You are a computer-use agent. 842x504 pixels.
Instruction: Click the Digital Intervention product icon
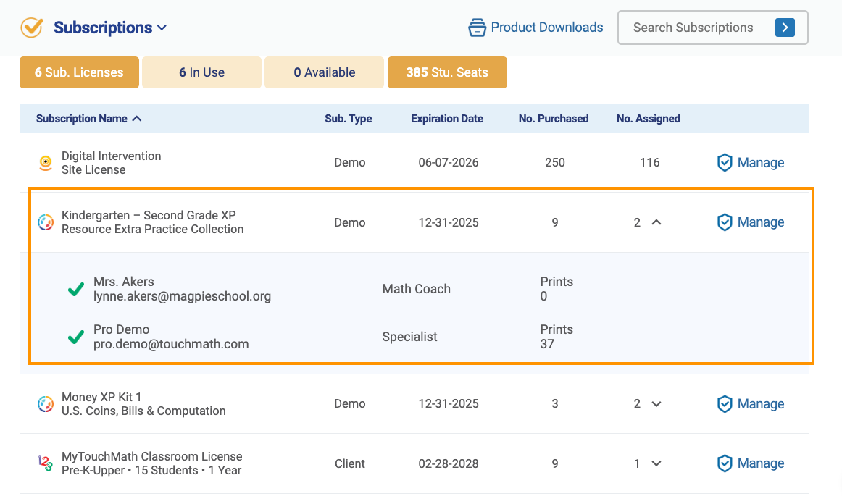click(x=46, y=163)
